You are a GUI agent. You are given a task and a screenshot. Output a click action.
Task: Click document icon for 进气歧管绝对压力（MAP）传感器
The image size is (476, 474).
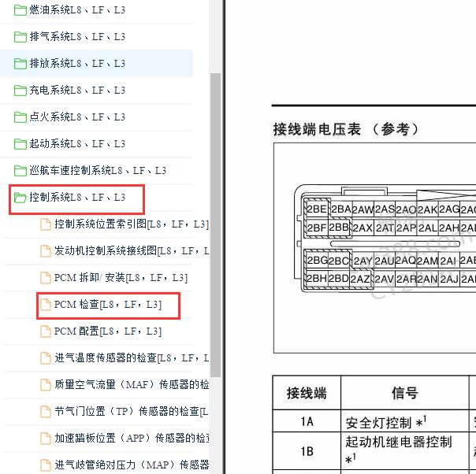coord(46,465)
